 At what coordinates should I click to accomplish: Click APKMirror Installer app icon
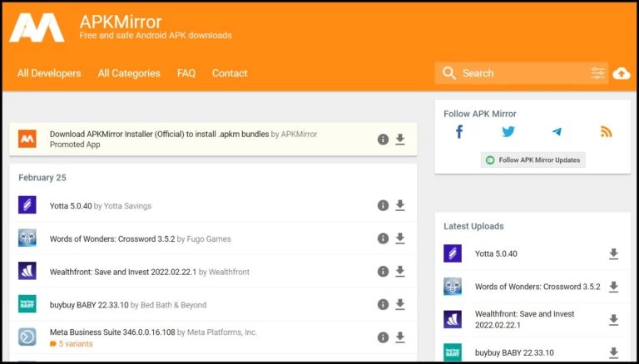coord(27,139)
